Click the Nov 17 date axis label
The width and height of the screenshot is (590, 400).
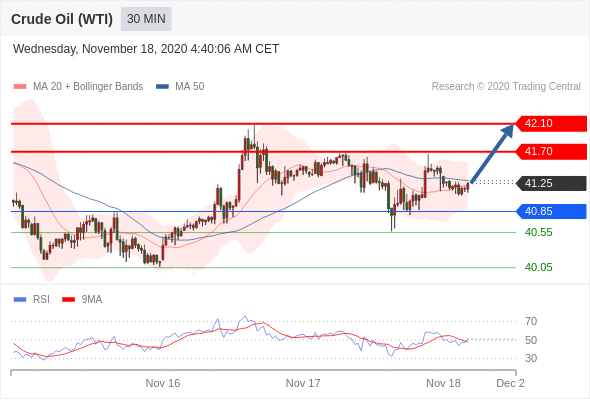point(303,383)
